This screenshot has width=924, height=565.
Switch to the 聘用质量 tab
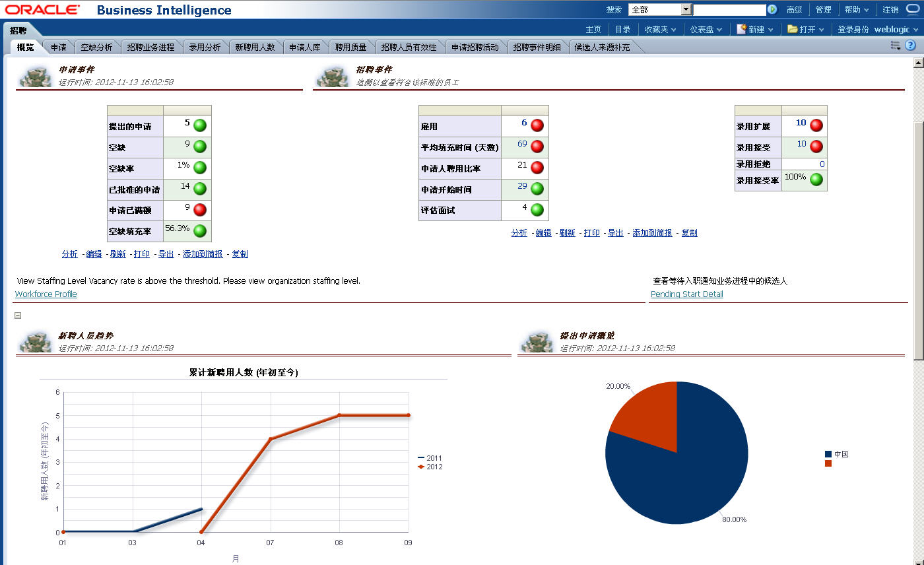coord(352,47)
